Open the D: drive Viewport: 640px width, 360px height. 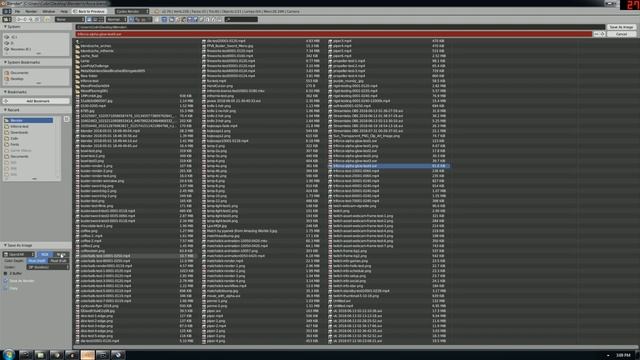[12, 43]
